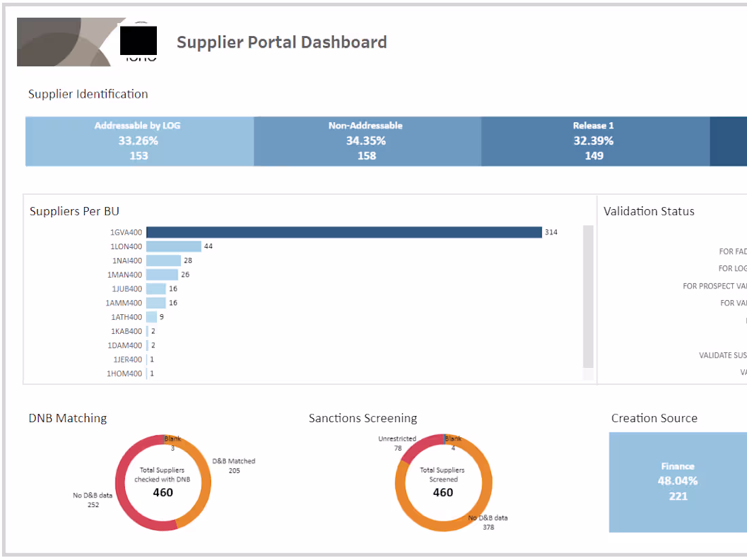This screenshot has width=747, height=560.
Task: Click the 1LON400 bar with 44 suppliers
Action: [174, 246]
